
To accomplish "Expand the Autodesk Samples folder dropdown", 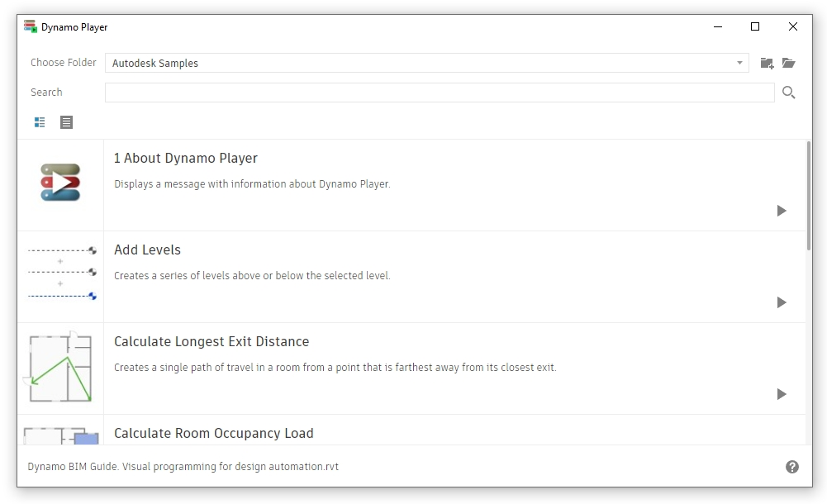I will tap(739, 63).
